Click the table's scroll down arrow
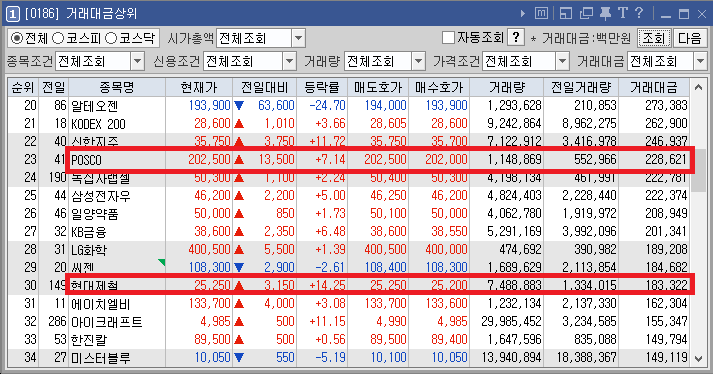This screenshot has width=713, height=374. click(x=698, y=359)
